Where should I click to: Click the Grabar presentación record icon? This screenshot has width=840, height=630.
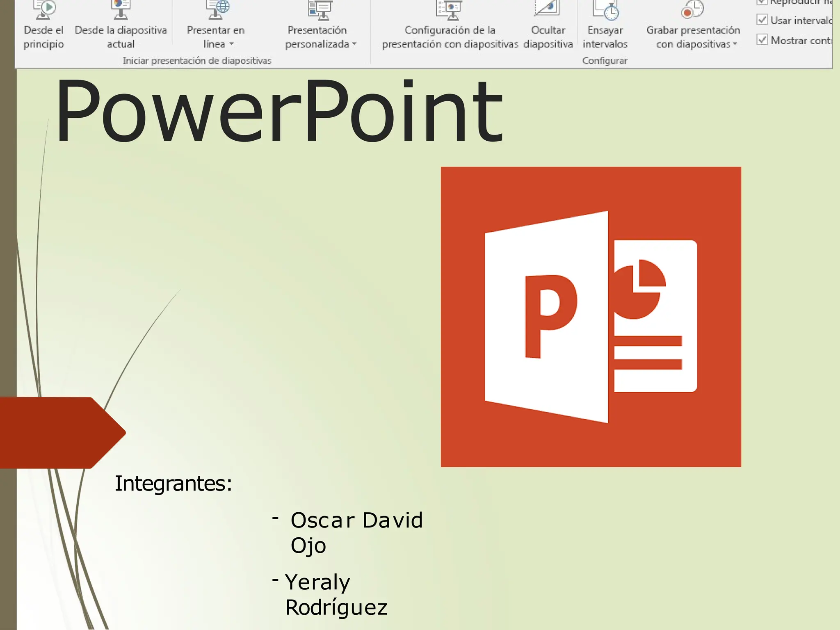click(692, 9)
